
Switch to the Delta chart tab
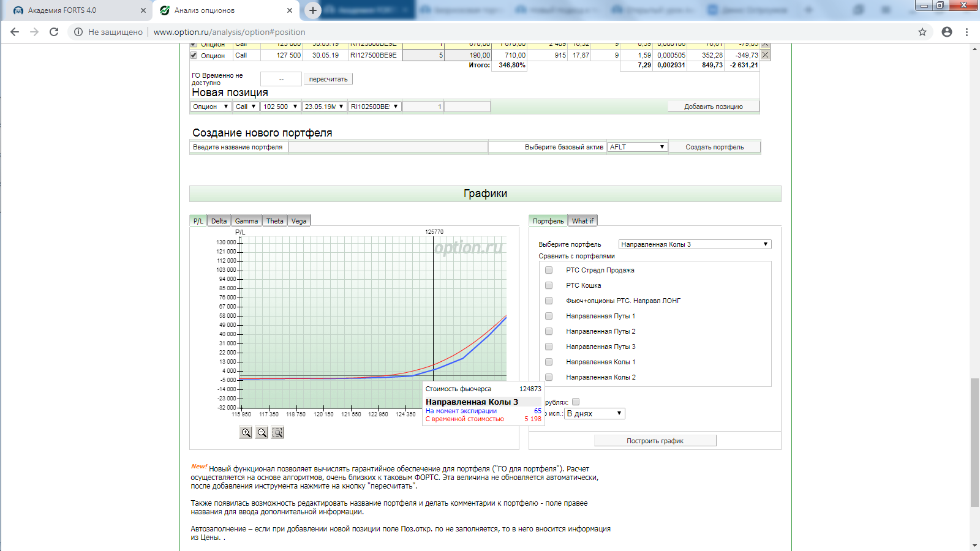coord(219,221)
